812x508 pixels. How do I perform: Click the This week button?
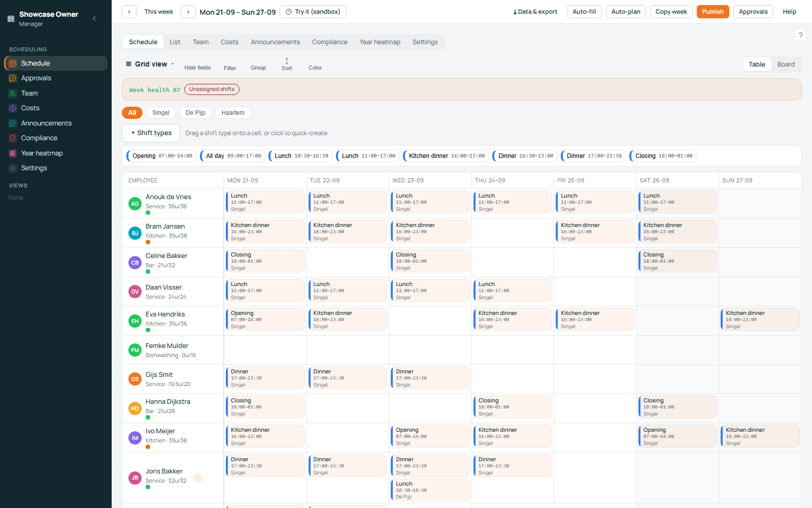pyautogui.click(x=159, y=12)
